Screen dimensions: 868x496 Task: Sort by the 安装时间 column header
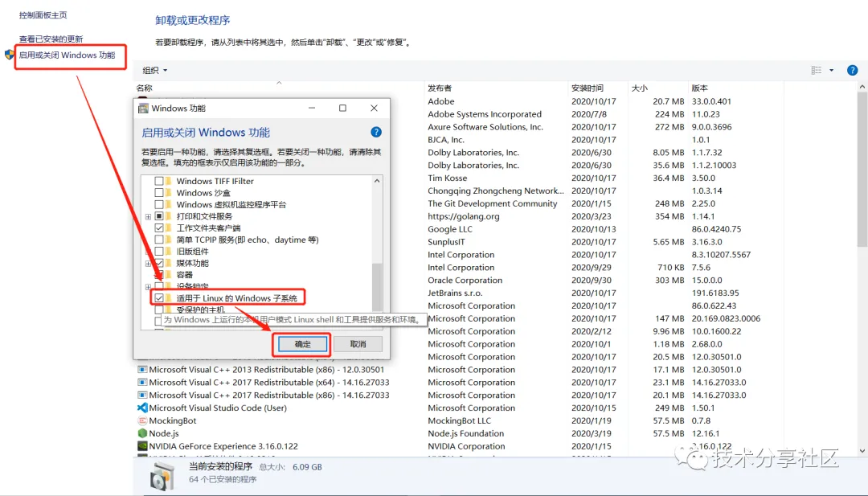599,88
